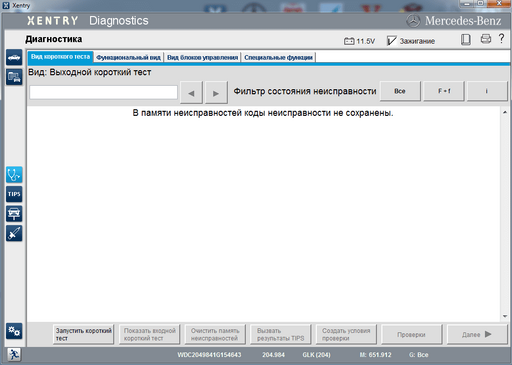Image resolution: width=512 pixels, height=365 pixels.
Task: Click the scrollbar up arrow
Action: [x=505, y=112]
